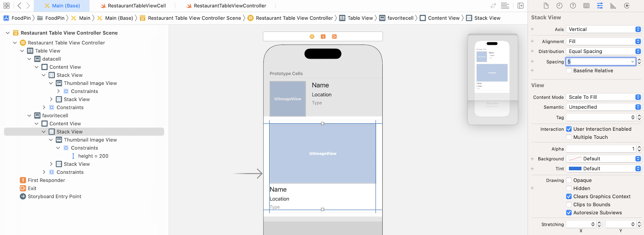
Task: Switch to the RestaurantTableViewController tab
Action: tap(226, 6)
